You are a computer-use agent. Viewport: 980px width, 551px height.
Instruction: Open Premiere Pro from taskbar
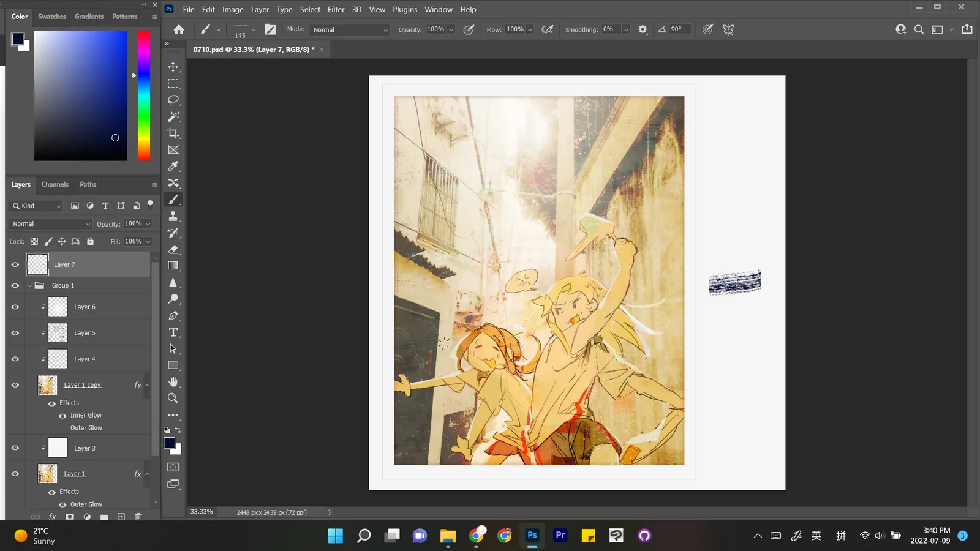pyautogui.click(x=560, y=535)
